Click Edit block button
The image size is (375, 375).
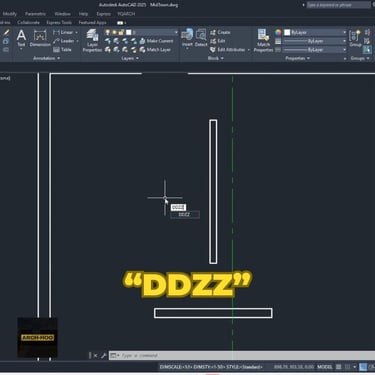click(218, 41)
